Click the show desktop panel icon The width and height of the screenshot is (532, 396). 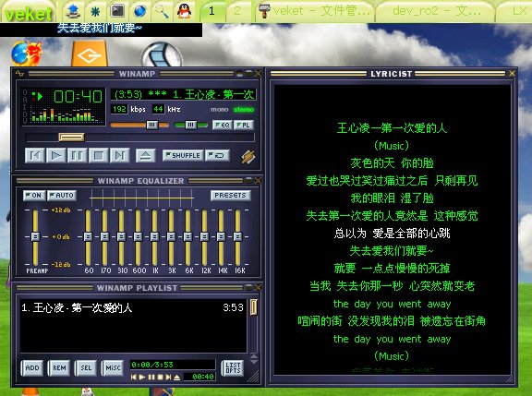pyautogui.click(x=73, y=11)
